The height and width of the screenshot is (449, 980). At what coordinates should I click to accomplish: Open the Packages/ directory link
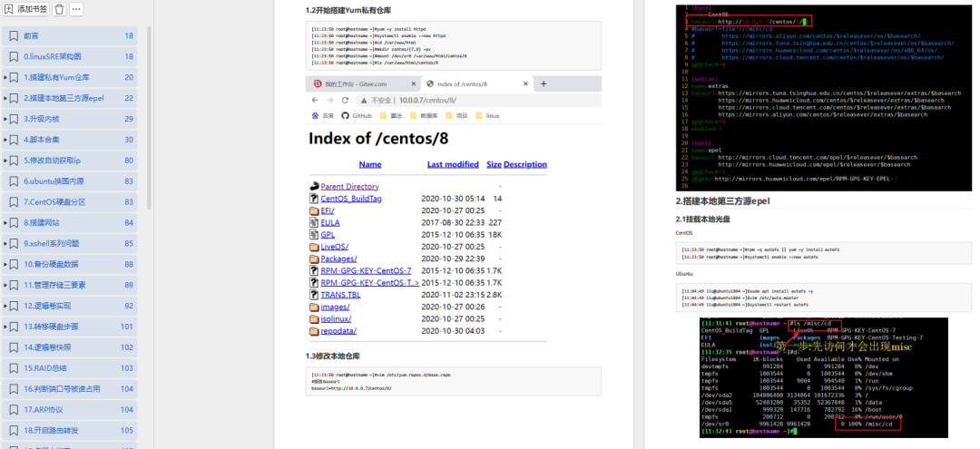click(x=338, y=259)
